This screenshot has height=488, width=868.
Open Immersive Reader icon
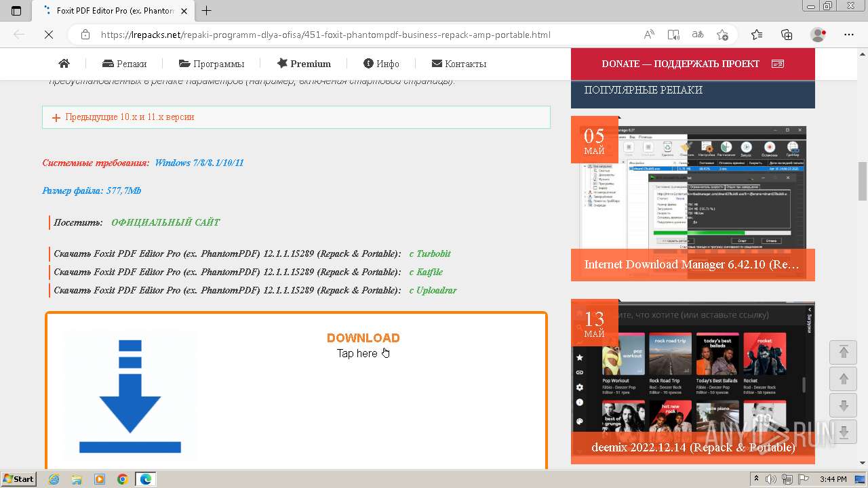[x=673, y=35]
